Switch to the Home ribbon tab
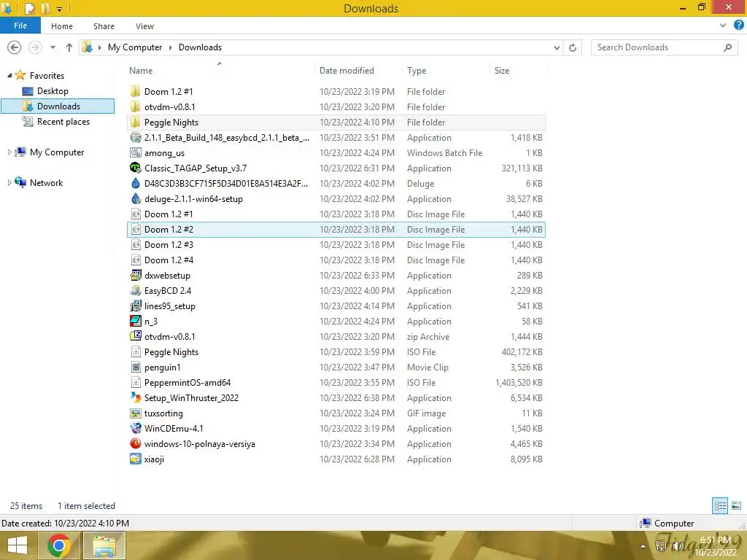The width and height of the screenshot is (747, 560). pos(62,26)
